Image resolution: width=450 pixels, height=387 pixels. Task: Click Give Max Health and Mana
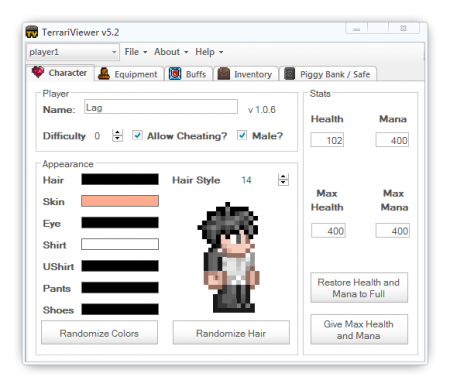(359, 329)
